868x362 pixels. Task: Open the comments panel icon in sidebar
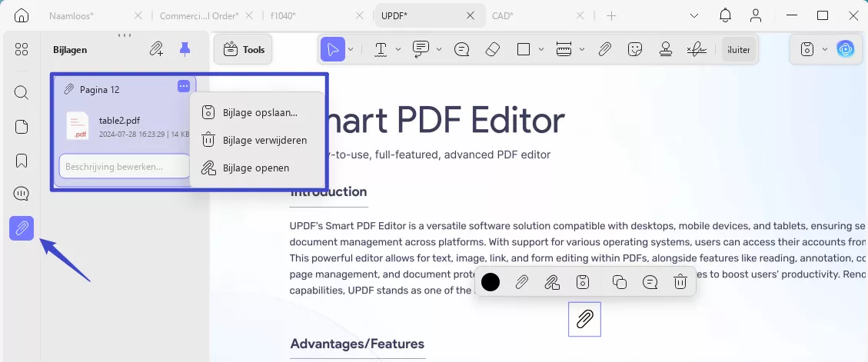(x=21, y=194)
